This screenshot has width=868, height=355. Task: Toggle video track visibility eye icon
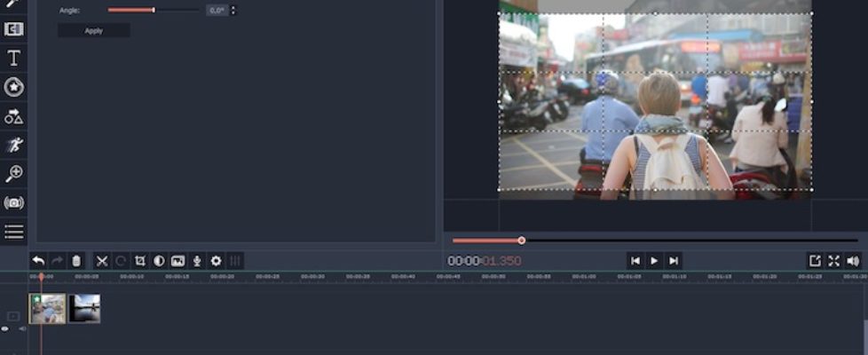click(5, 328)
